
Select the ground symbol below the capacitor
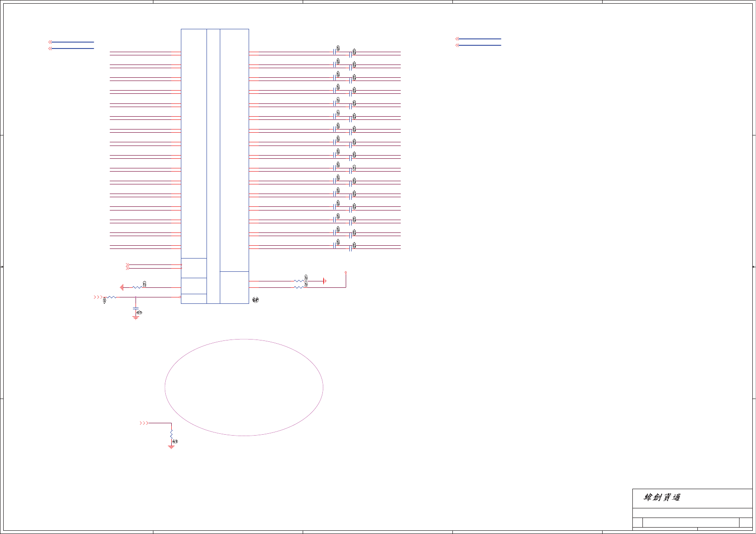(136, 318)
